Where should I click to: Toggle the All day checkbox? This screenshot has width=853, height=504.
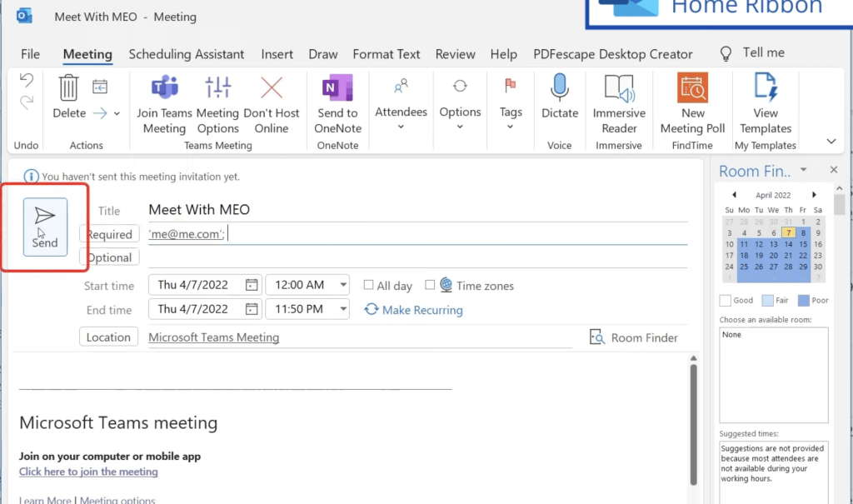pyautogui.click(x=368, y=285)
